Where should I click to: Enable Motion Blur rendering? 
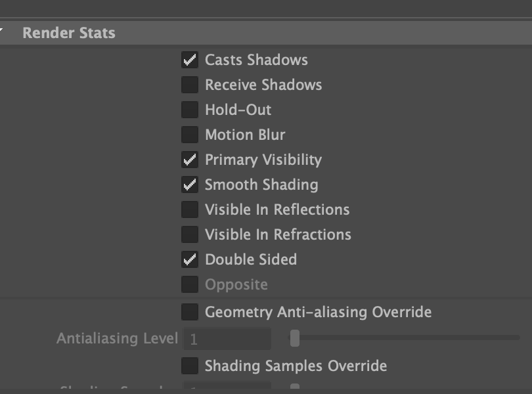[190, 135]
